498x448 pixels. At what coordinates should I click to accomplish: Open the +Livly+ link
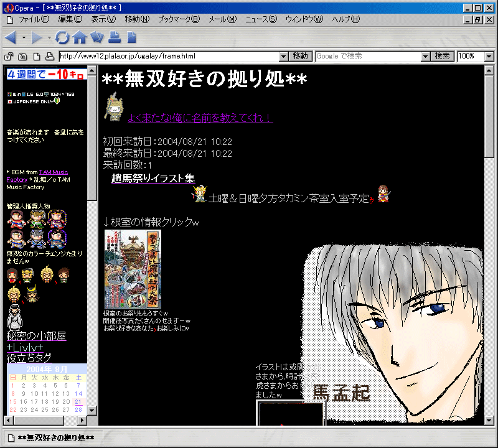pos(25,347)
